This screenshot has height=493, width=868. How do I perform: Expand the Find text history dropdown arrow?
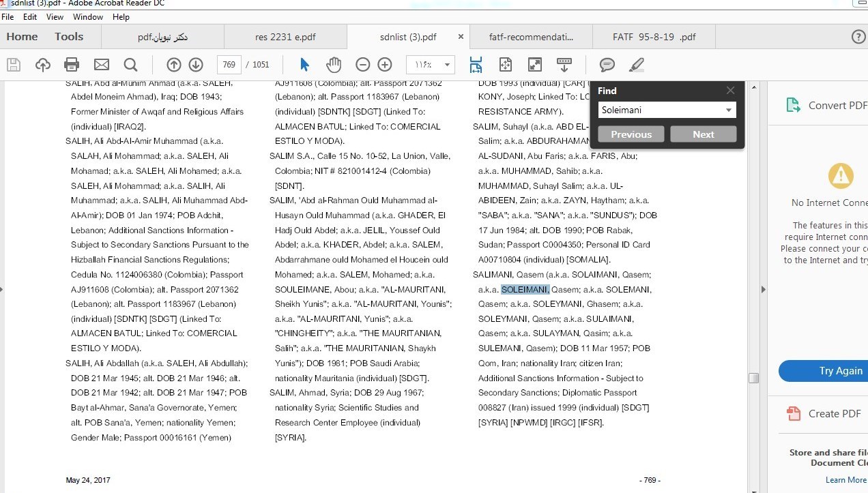point(729,110)
